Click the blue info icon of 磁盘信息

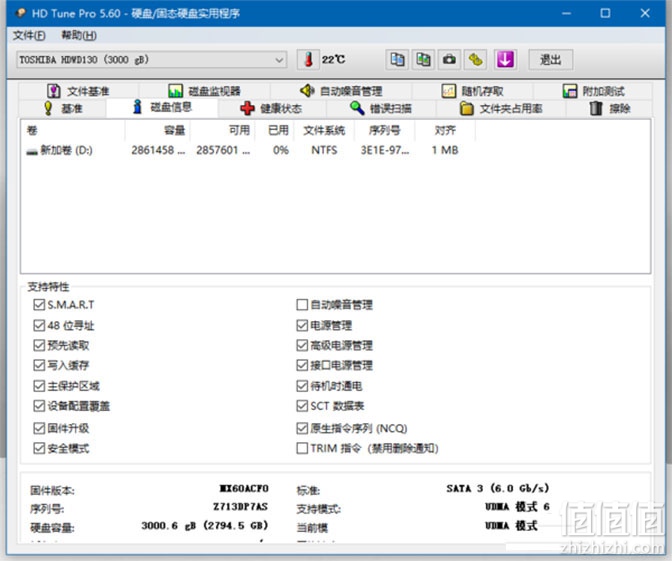(x=137, y=107)
